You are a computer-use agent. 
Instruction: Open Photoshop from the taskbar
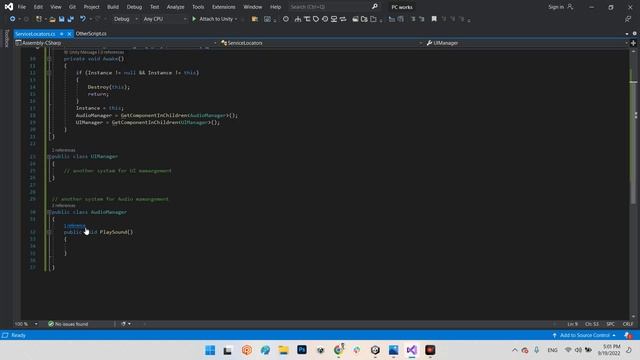click(302, 350)
